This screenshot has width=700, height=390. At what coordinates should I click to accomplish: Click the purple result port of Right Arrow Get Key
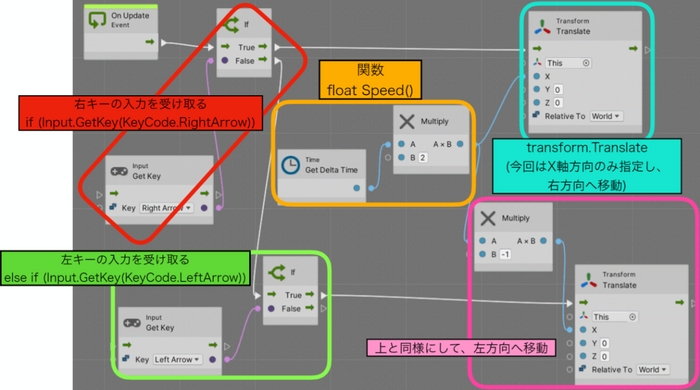pos(204,208)
